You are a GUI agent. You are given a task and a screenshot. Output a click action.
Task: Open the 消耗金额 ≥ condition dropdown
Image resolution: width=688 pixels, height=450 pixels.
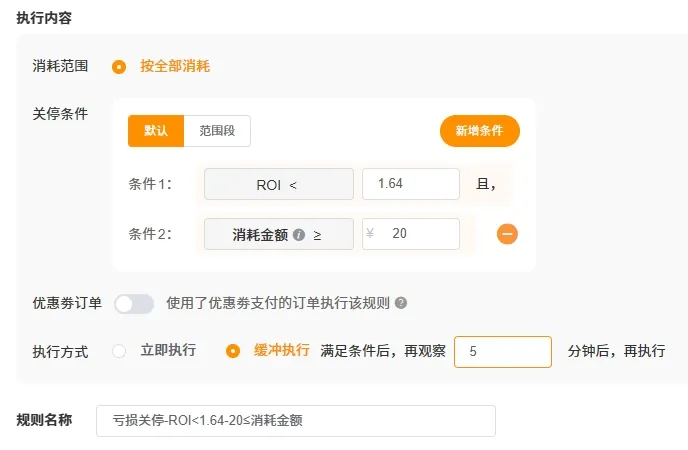click(279, 235)
